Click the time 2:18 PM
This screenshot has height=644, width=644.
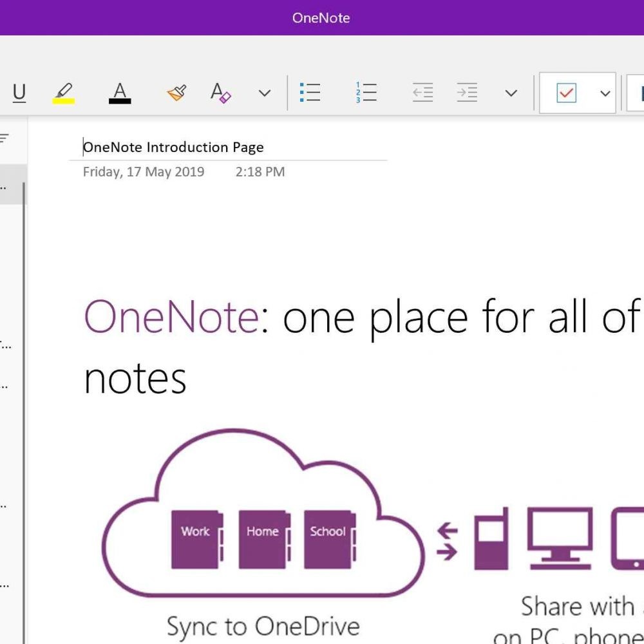click(260, 172)
